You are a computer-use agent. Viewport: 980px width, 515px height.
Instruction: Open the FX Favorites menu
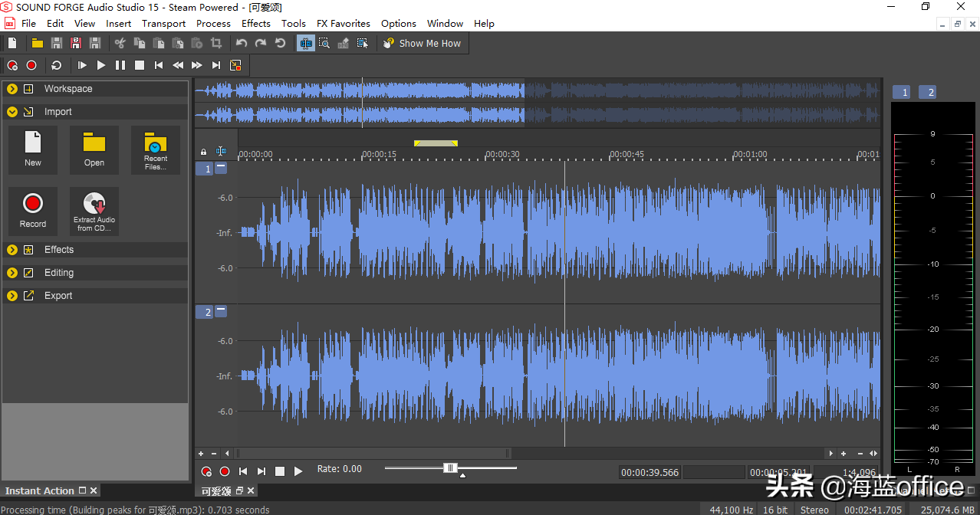click(x=343, y=23)
